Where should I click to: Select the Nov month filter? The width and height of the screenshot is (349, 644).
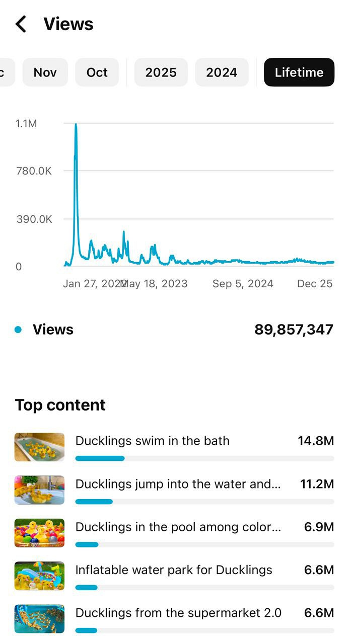(x=45, y=72)
